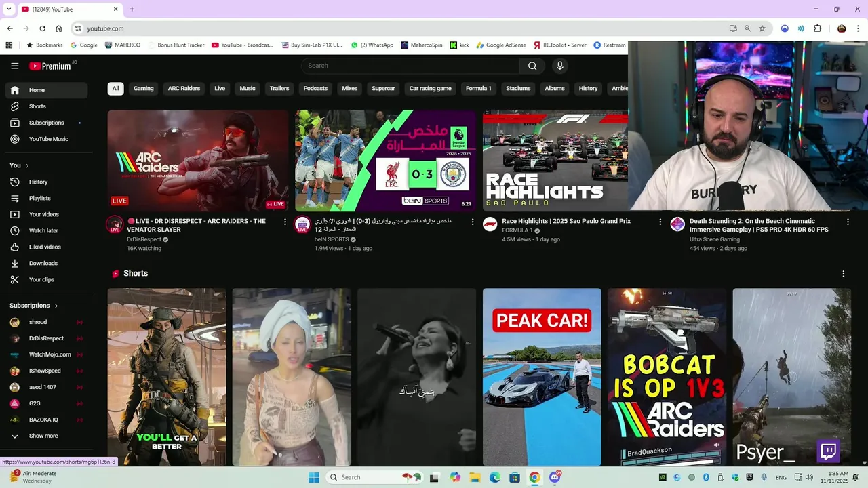Play the BOBCAT IS OP 1V3 short
868x488 pixels.
click(x=667, y=377)
